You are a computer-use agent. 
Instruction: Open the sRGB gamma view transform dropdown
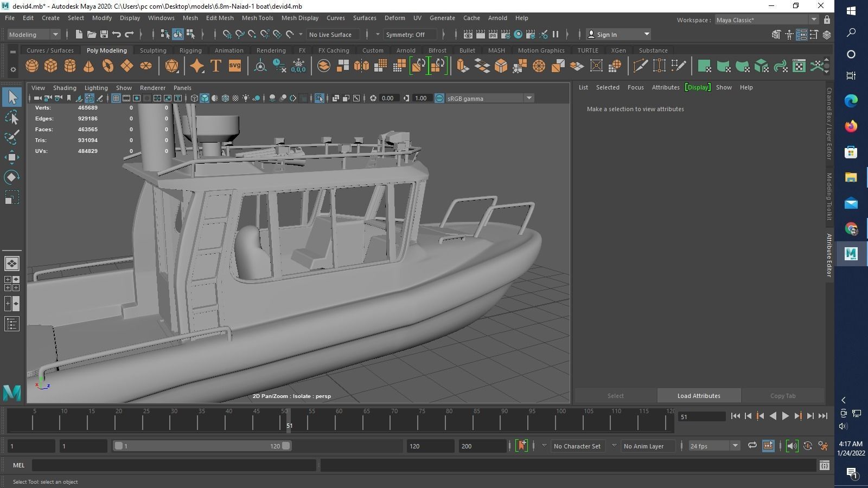[x=490, y=98]
